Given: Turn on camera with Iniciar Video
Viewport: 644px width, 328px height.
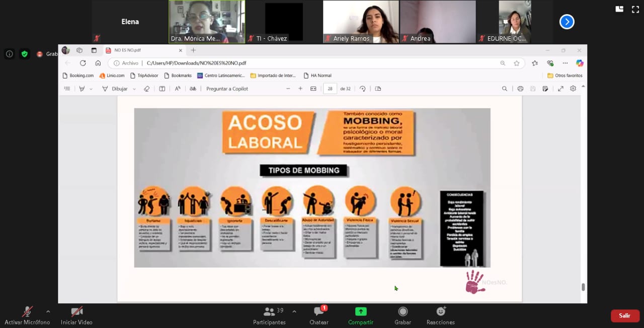Looking at the screenshot, I should tap(76, 312).
